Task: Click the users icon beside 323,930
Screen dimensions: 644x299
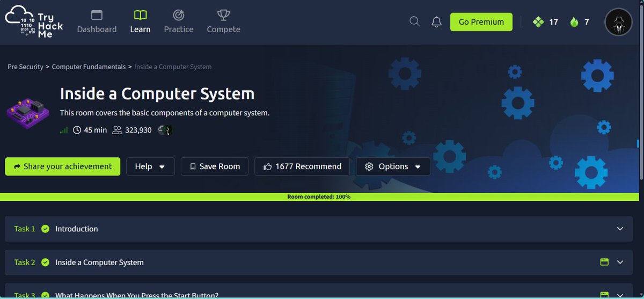Action: (x=117, y=130)
